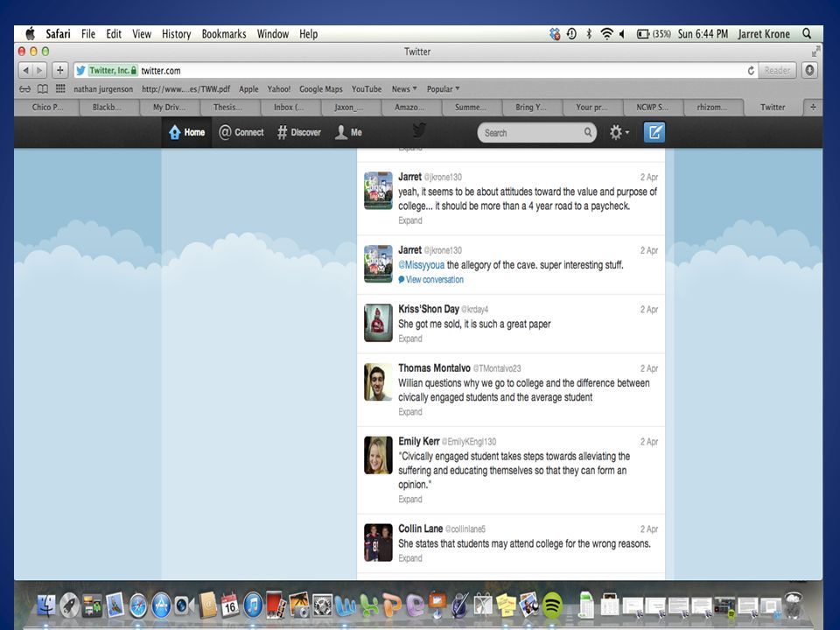
Task: Expand Kriss'Shon Day's tweet
Action: (409, 339)
